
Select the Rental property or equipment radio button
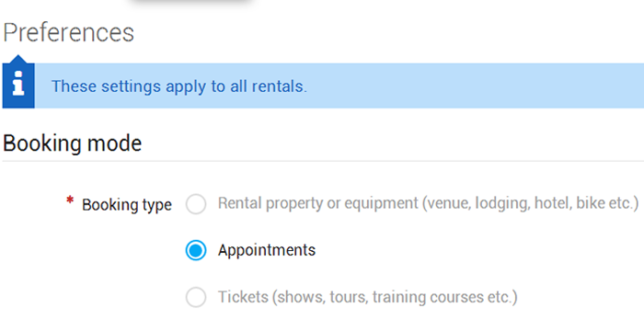[196, 204]
